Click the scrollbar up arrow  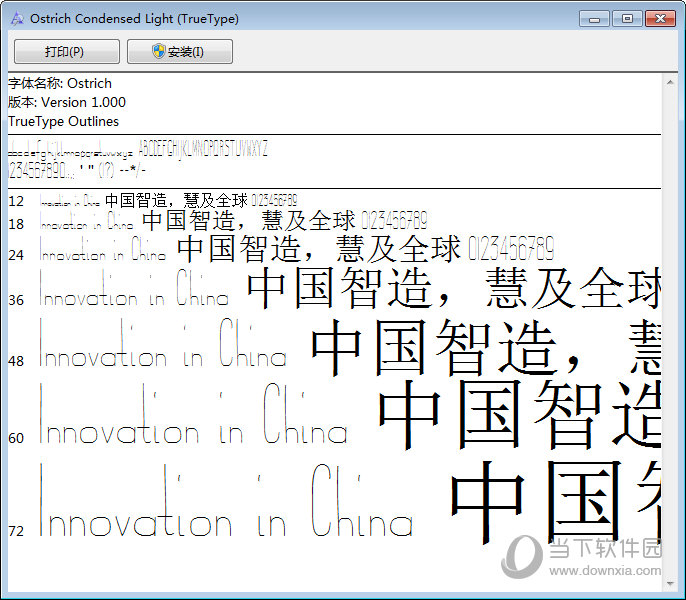pyautogui.click(x=670, y=82)
